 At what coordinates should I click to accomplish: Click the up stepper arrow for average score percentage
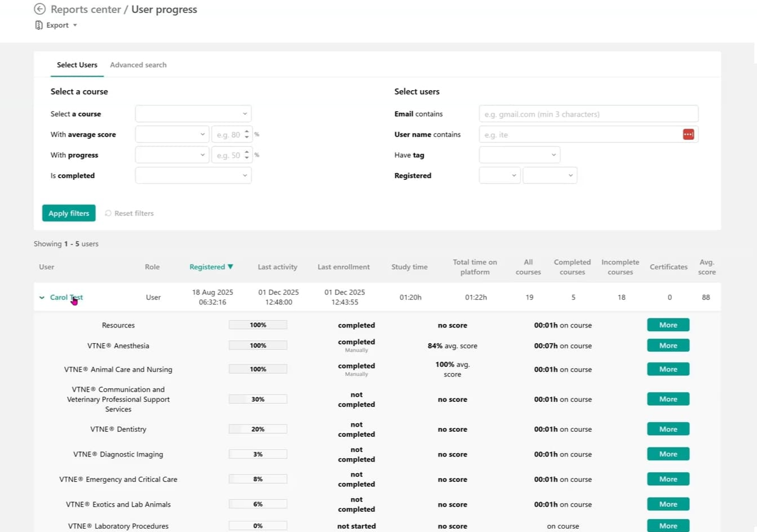pyautogui.click(x=247, y=131)
